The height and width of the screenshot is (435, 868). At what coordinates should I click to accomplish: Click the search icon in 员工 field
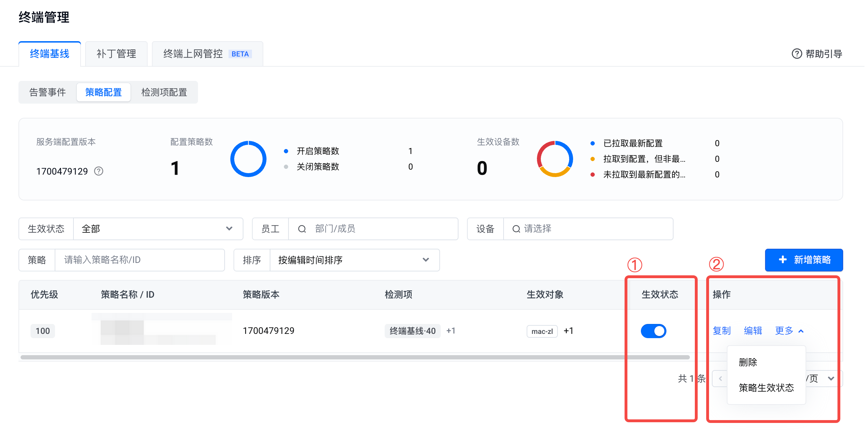tap(302, 229)
